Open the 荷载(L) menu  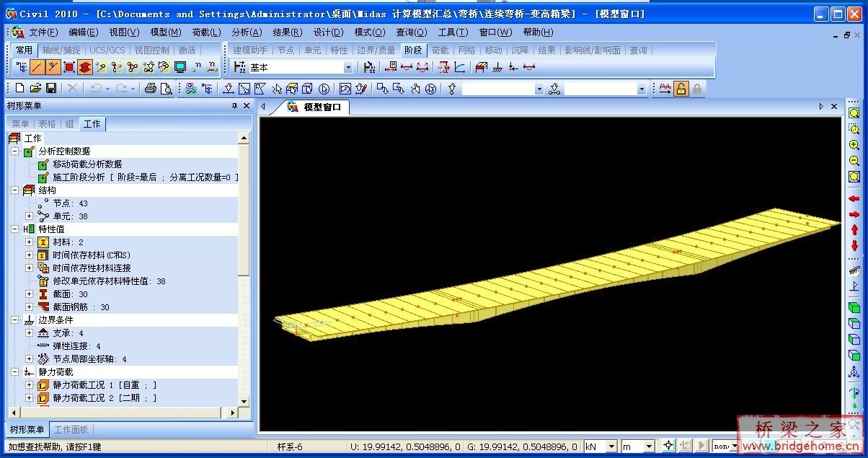point(207,32)
